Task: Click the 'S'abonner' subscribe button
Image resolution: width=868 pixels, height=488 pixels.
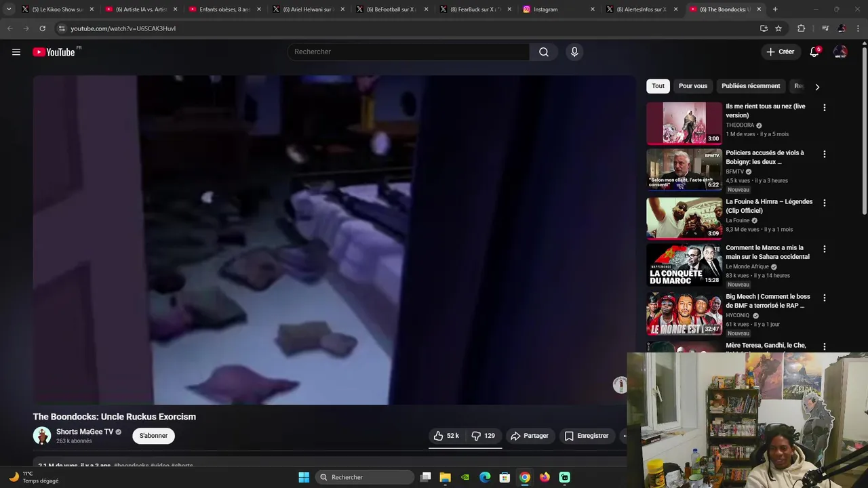Action: point(154,436)
